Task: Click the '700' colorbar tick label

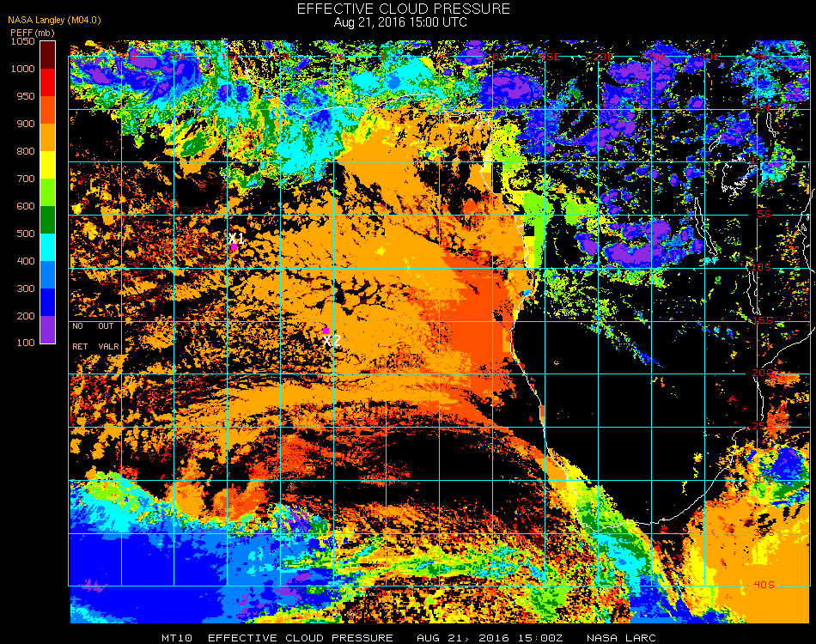Action: pyautogui.click(x=26, y=179)
